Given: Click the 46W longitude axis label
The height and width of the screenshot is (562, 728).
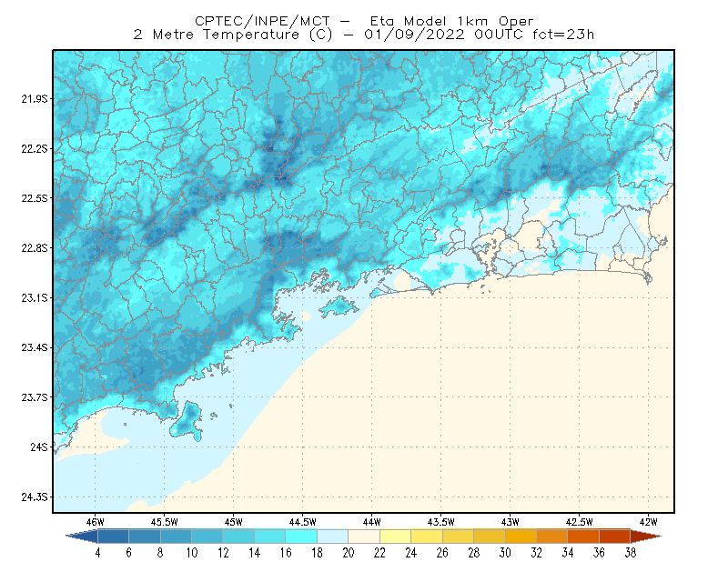Looking at the screenshot, I should [96, 522].
